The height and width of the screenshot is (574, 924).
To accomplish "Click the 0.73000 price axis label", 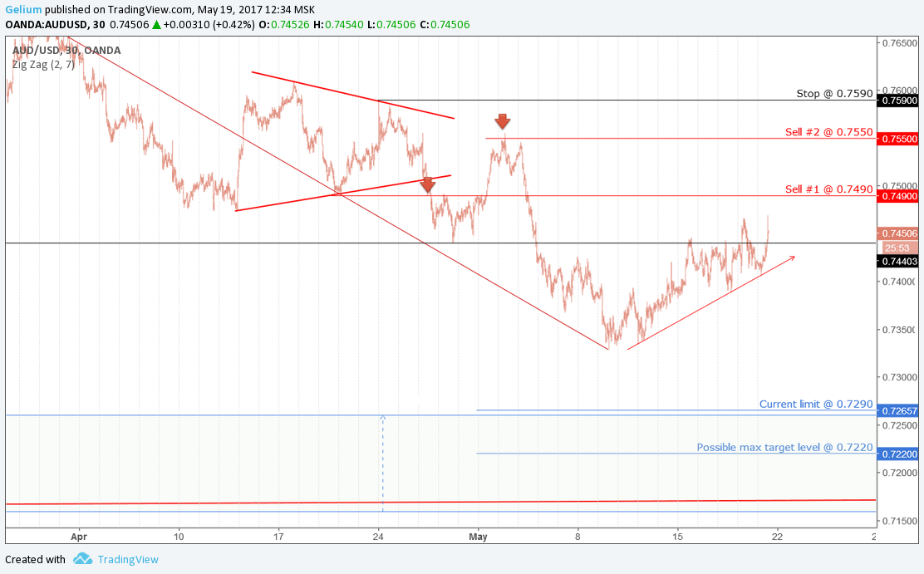I will (899, 377).
